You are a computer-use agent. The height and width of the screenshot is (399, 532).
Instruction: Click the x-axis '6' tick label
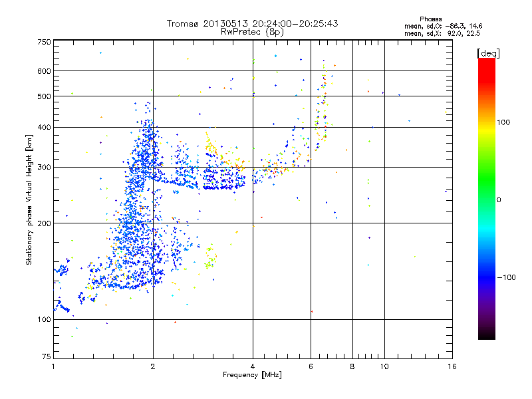(x=311, y=366)
